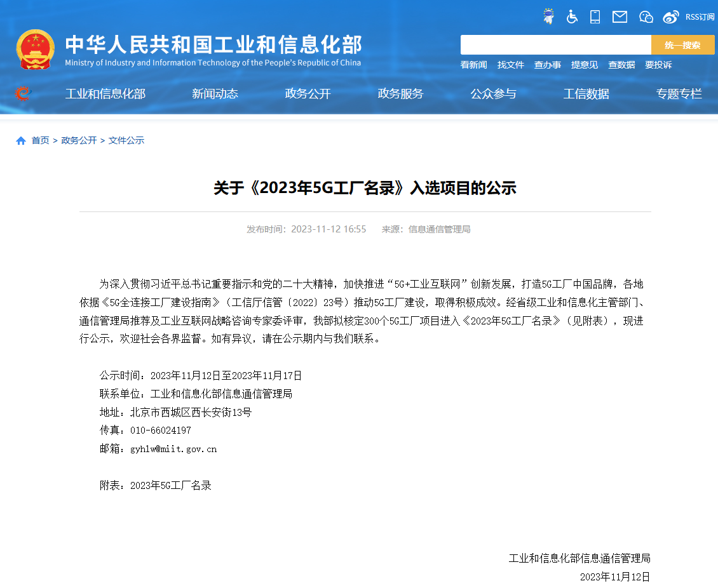Select 政务公开 in the main navigation bar
Image resolution: width=718 pixels, height=588 pixels.
pos(308,94)
